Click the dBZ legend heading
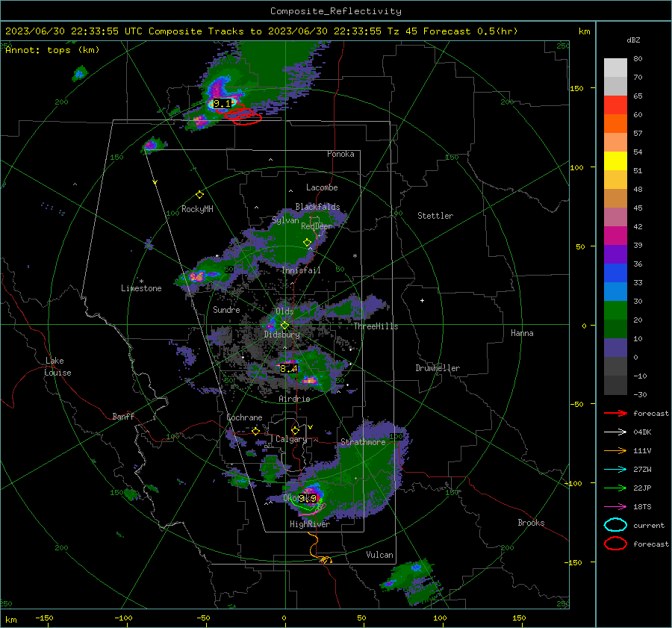Screen dimensions: 672x628 point(633,40)
